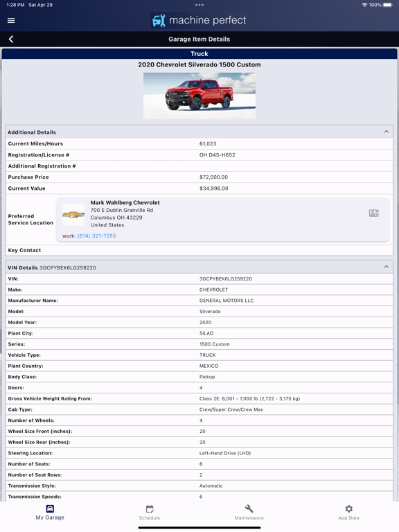Tap the Preferred Service Location label
The width and height of the screenshot is (399, 532).
pos(30,220)
